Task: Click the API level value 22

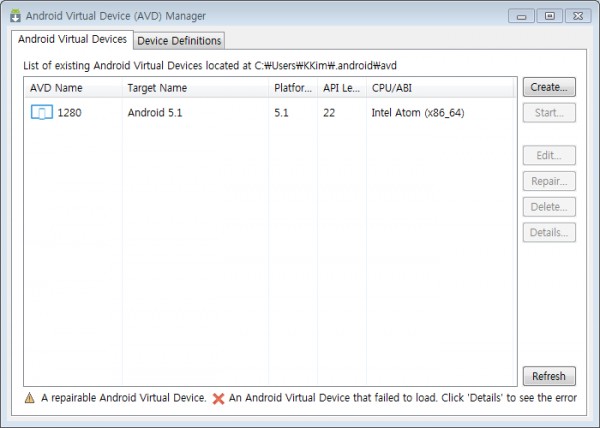Action: pos(329,113)
